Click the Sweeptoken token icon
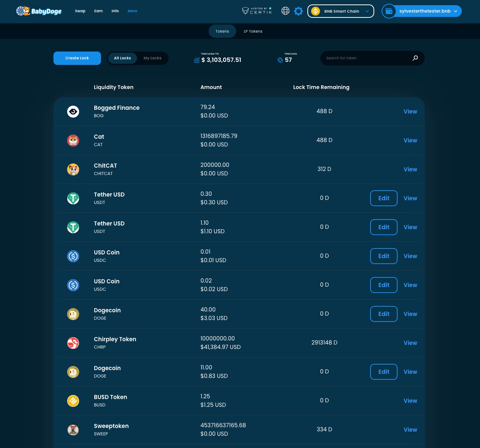 point(73,430)
